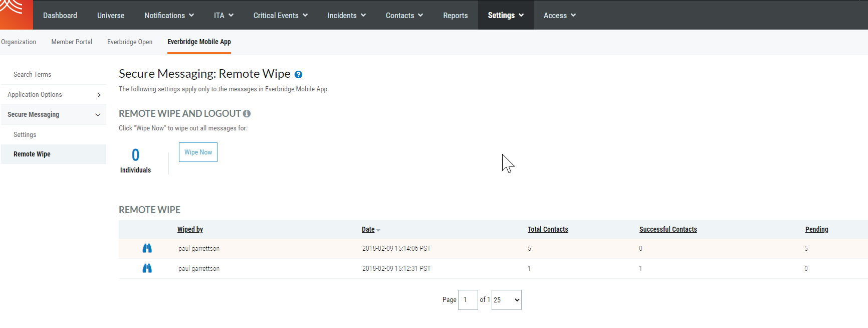Click the page number input field
Screen dimensions: 868x328
click(x=468, y=300)
